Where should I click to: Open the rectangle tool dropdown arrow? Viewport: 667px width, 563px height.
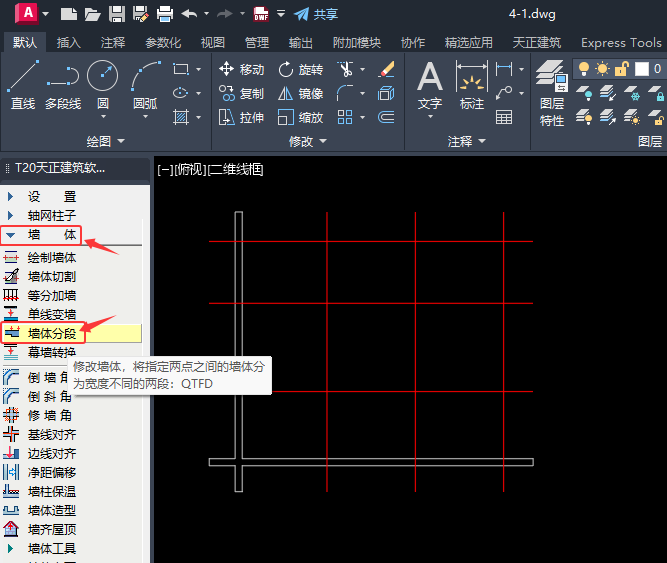click(x=199, y=69)
